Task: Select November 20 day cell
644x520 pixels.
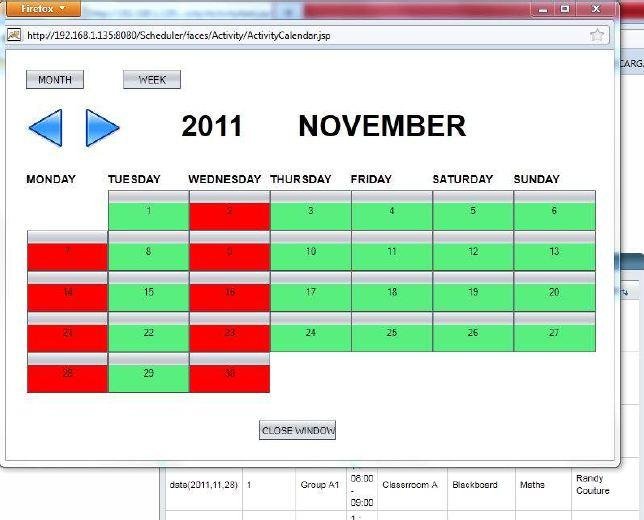Action: point(554,292)
